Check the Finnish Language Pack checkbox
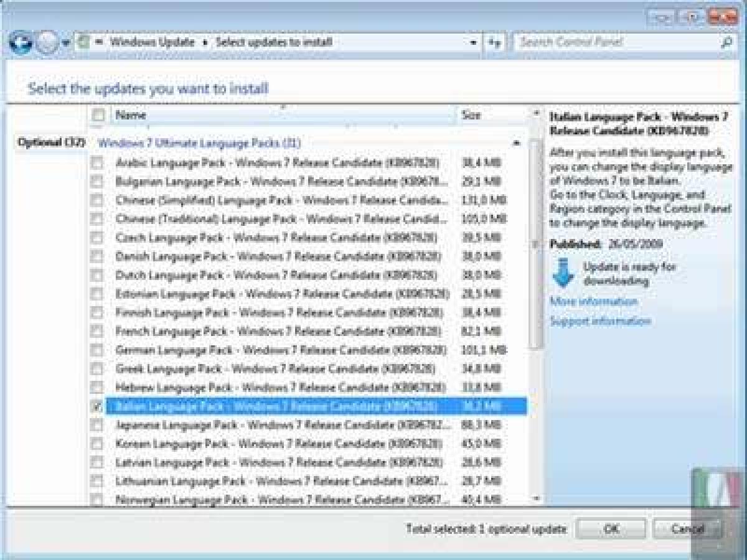 [96, 312]
